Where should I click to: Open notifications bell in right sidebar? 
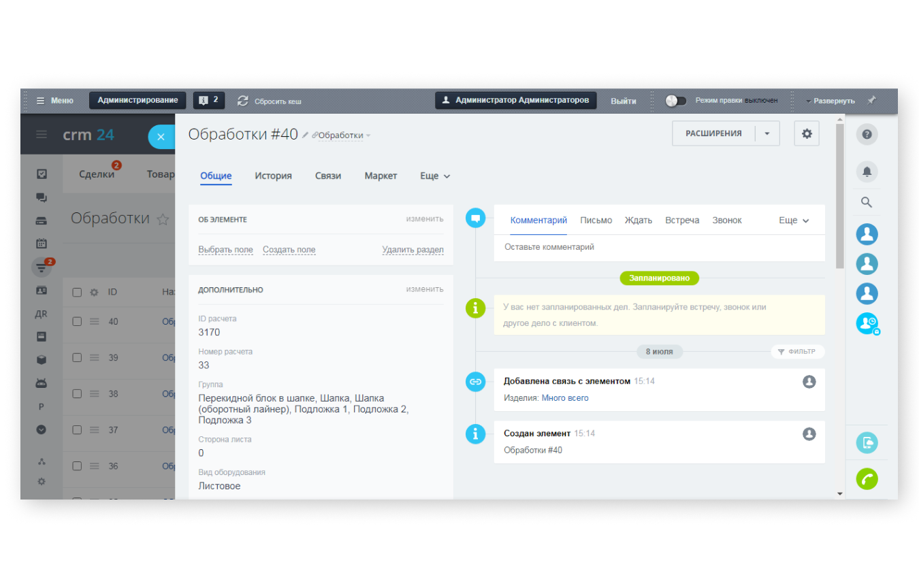867,171
